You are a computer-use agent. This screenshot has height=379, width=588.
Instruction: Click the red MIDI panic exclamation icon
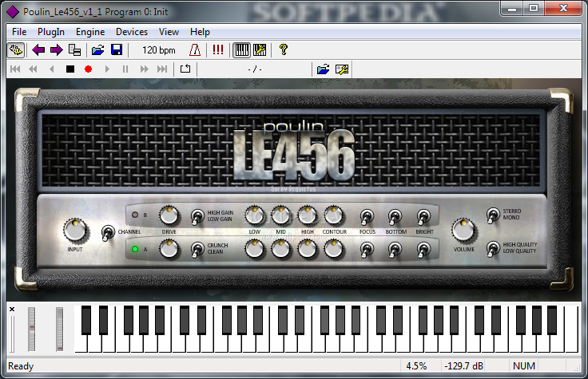218,49
